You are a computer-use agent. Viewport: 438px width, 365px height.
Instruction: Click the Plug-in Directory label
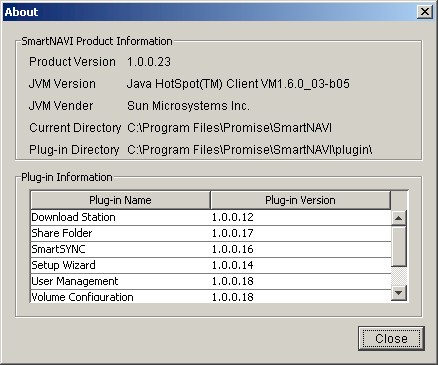74,150
